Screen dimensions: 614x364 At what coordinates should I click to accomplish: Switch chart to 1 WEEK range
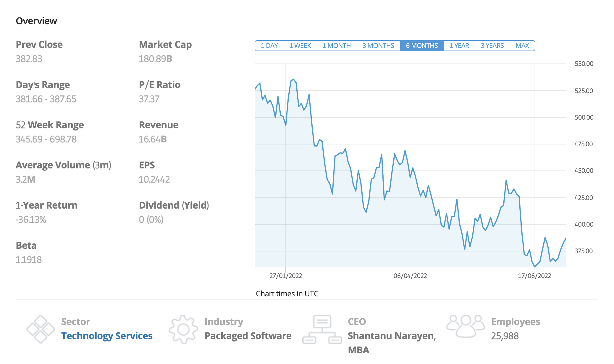pos(300,46)
